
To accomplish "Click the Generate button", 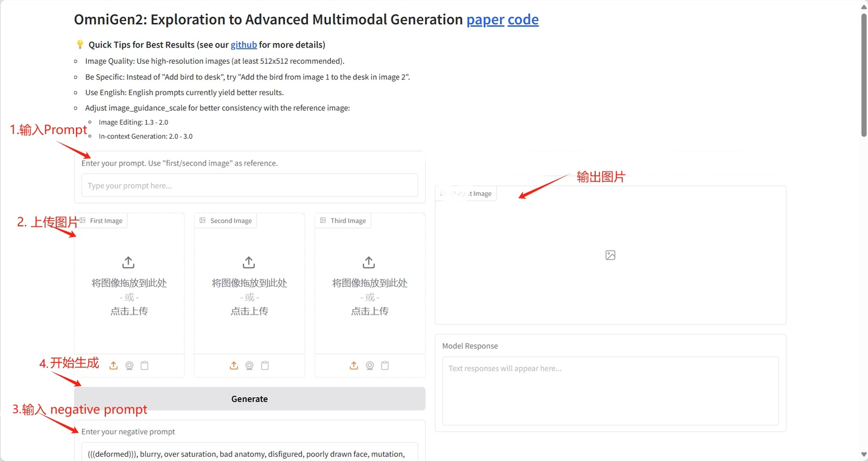I will [250, 399].
